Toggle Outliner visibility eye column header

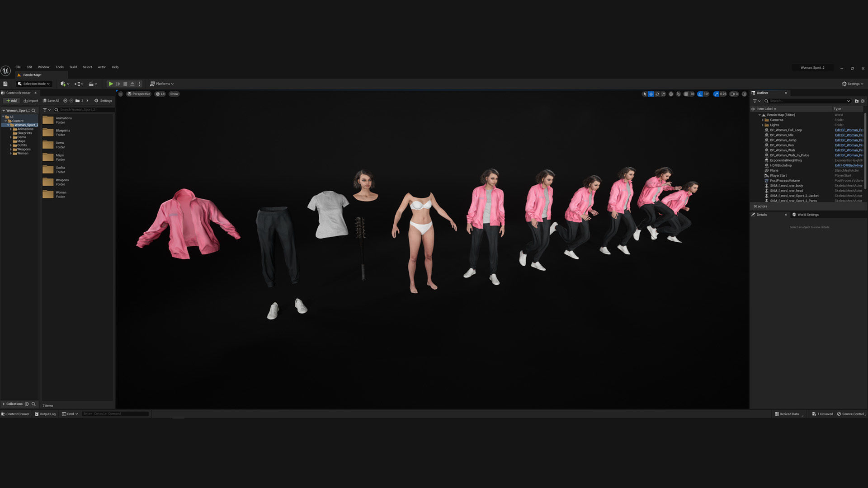(753, 109)
